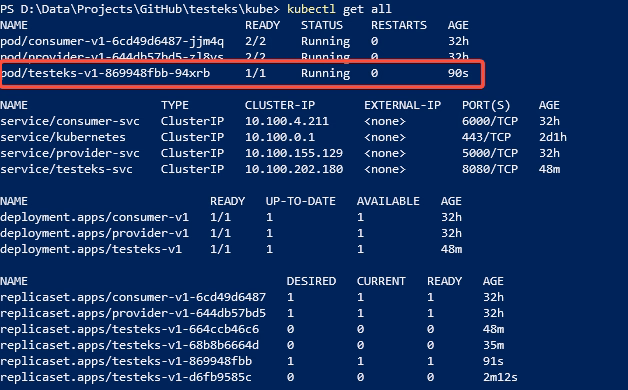Click port 8080/TCP
Viewport: 628px width, 390px height.
490,169
